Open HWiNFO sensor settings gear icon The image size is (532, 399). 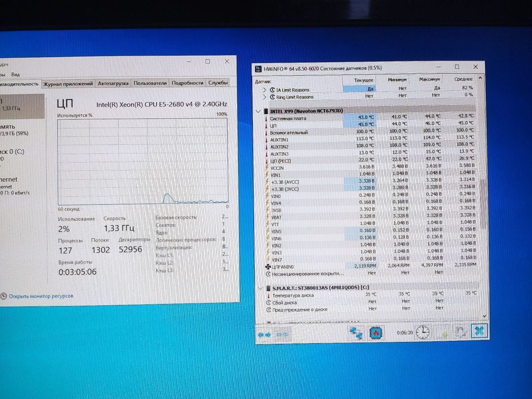click(x=460, y=332)
